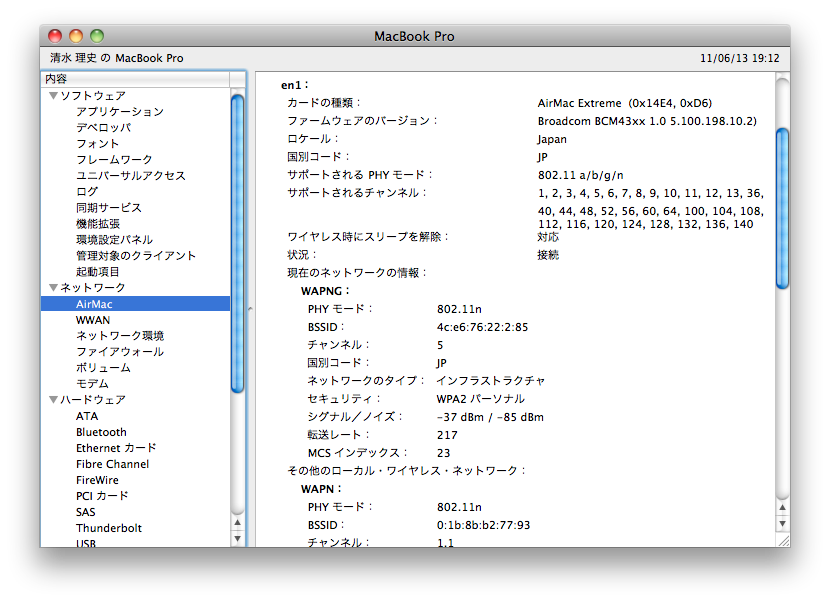Screen dimensions: 830x602
Task: Click the Japan locale value
Action: [552, 139]
